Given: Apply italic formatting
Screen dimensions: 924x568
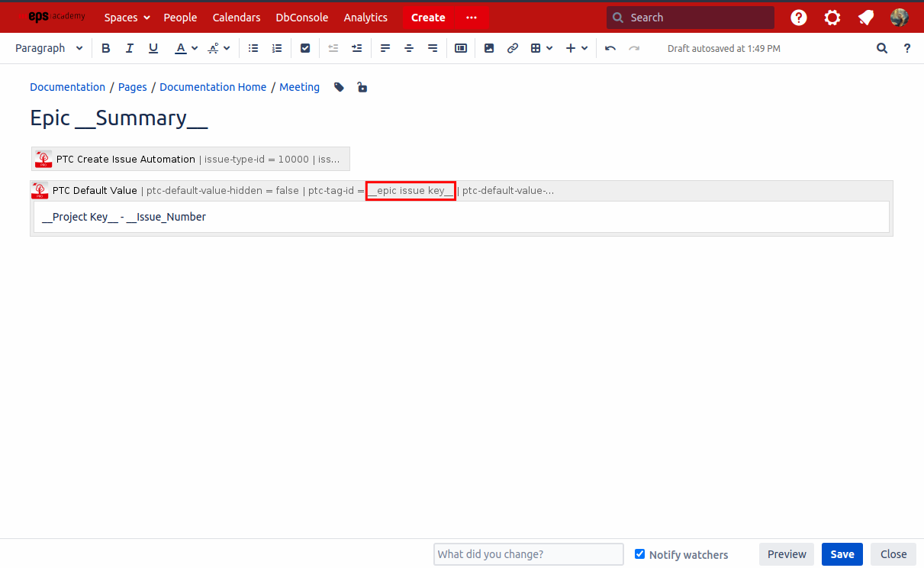Looking at the screenshot, I should click(x=129, y=47).
